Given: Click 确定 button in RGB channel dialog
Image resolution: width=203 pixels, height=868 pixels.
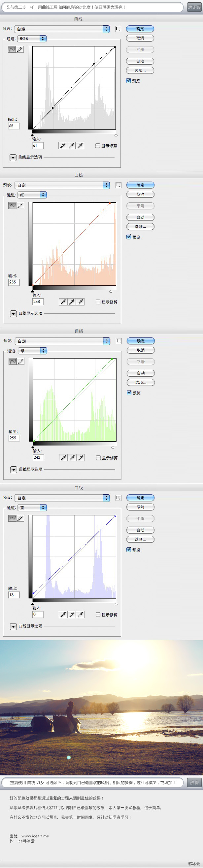Looking at the screenshot, I should [140, 29].
